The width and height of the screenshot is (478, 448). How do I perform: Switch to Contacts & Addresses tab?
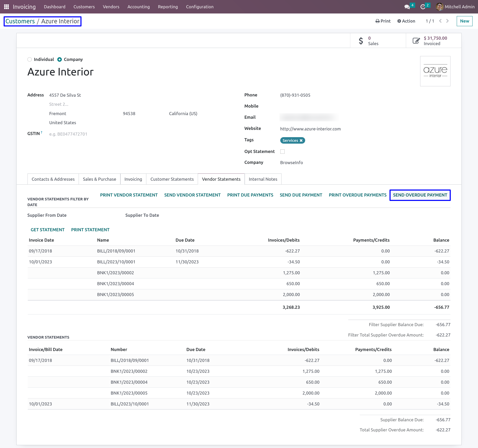coord(53,179)
